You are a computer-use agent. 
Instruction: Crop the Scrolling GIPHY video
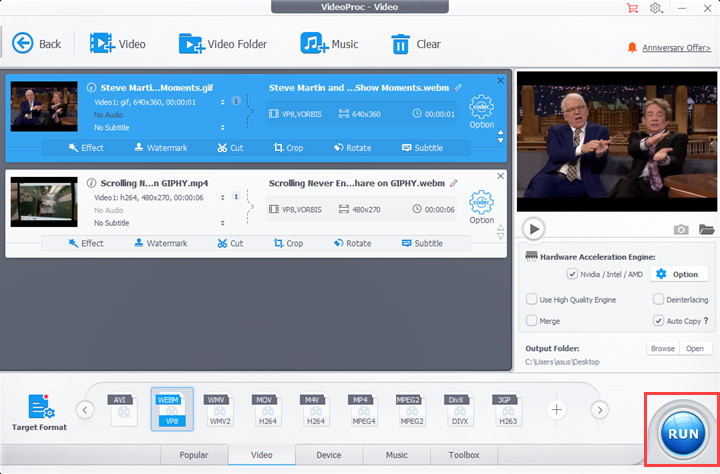tap(288, 243)
